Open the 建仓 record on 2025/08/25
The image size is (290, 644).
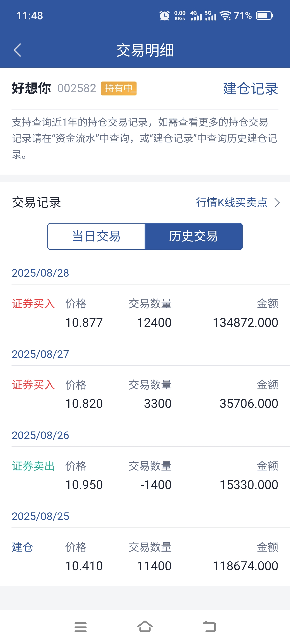145,557
